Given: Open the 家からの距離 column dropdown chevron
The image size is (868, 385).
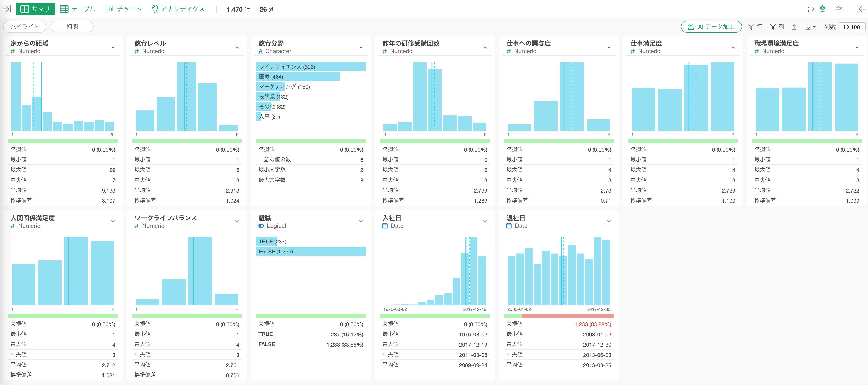Looking at the screenshot, I should [x=113, y=47].
